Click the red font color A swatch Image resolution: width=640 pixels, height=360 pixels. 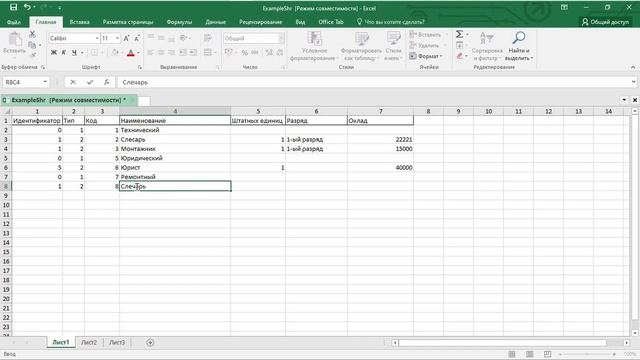click(131, 52)
